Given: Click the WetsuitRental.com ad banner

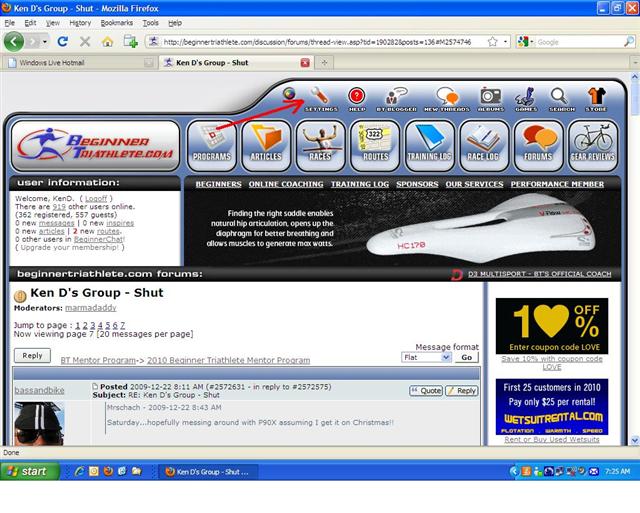Looking at the screenshot, I should pos(552,407).
